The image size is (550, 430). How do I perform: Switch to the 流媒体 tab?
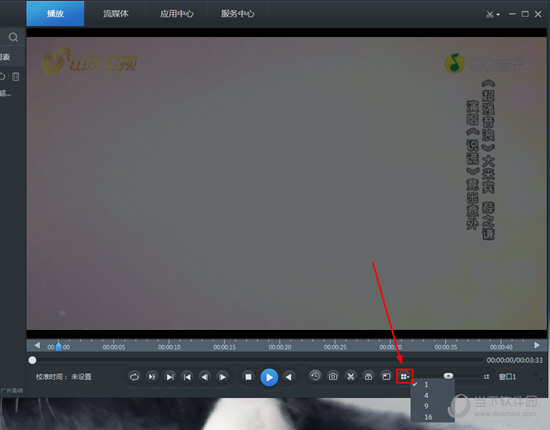[116, 14]
